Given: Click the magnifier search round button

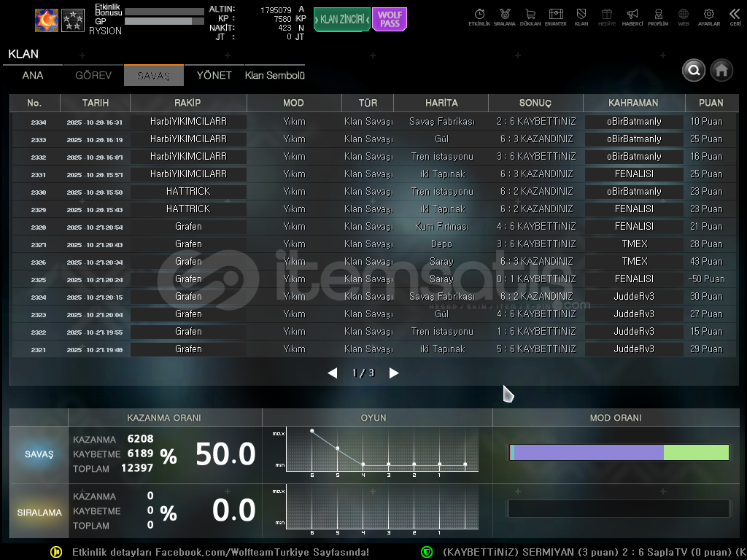Looking at the screenshot, I should pyautogui.click(x=694, y=70).
